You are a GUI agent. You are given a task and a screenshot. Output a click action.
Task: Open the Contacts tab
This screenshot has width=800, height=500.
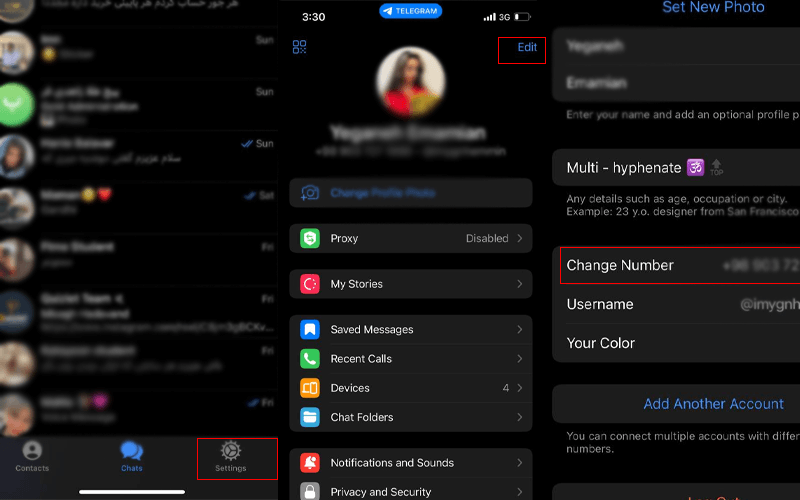click(x=32, y=457)
